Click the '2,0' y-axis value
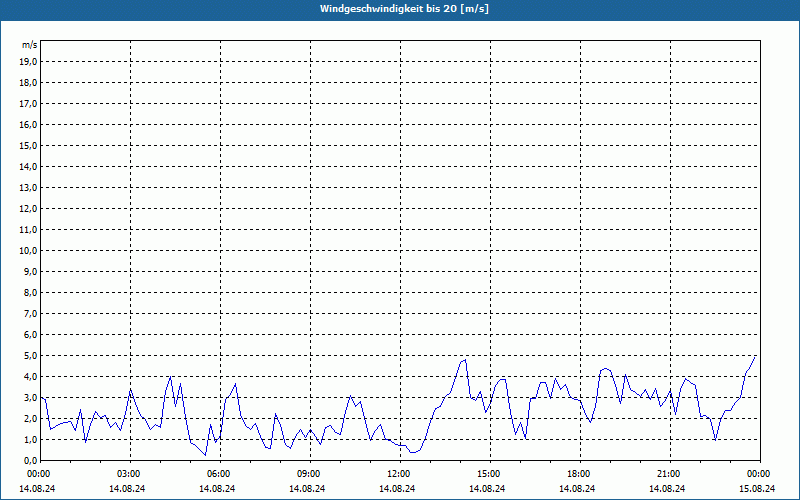 click(x=30, y=418)
